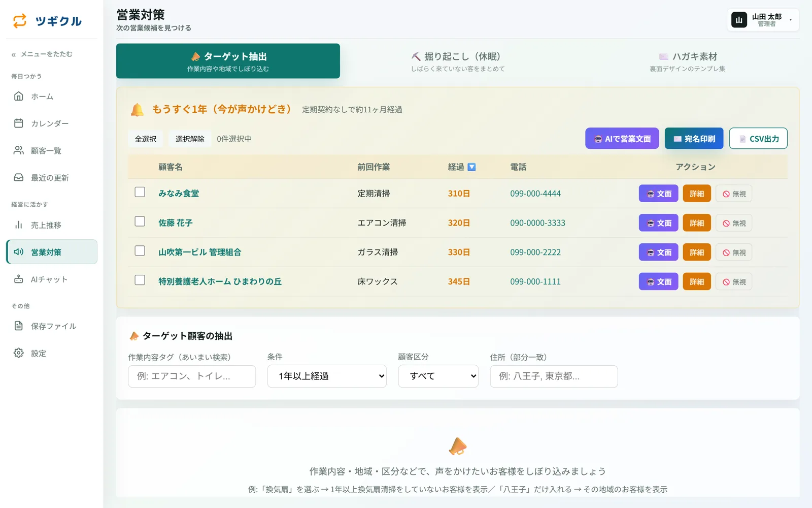
Task: Sort by 経過 column arrow
Action: [x=471, y=167]
